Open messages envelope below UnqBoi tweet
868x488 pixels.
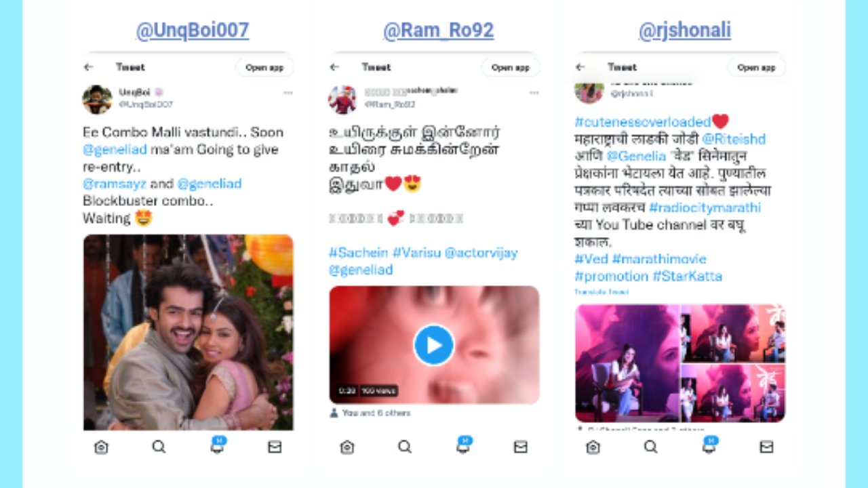[x=275, y=447]
